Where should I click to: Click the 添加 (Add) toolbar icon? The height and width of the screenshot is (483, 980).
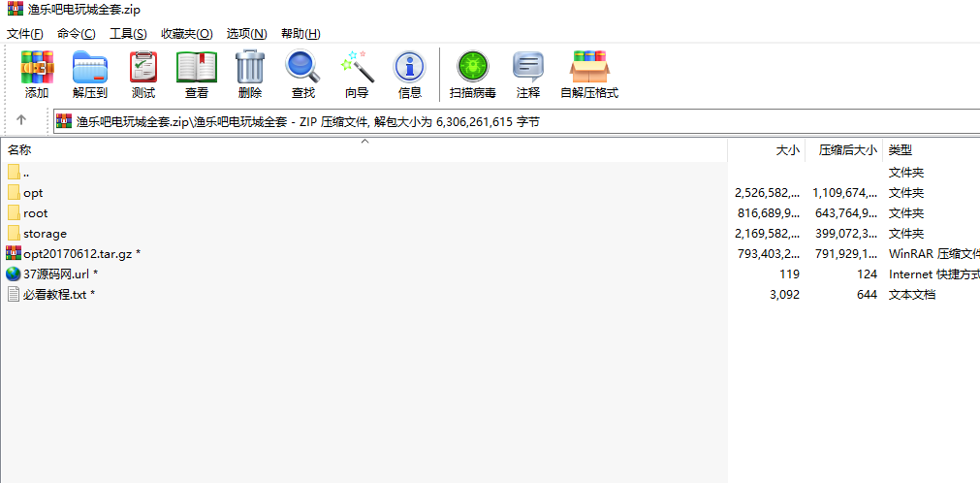click(37, 67)
